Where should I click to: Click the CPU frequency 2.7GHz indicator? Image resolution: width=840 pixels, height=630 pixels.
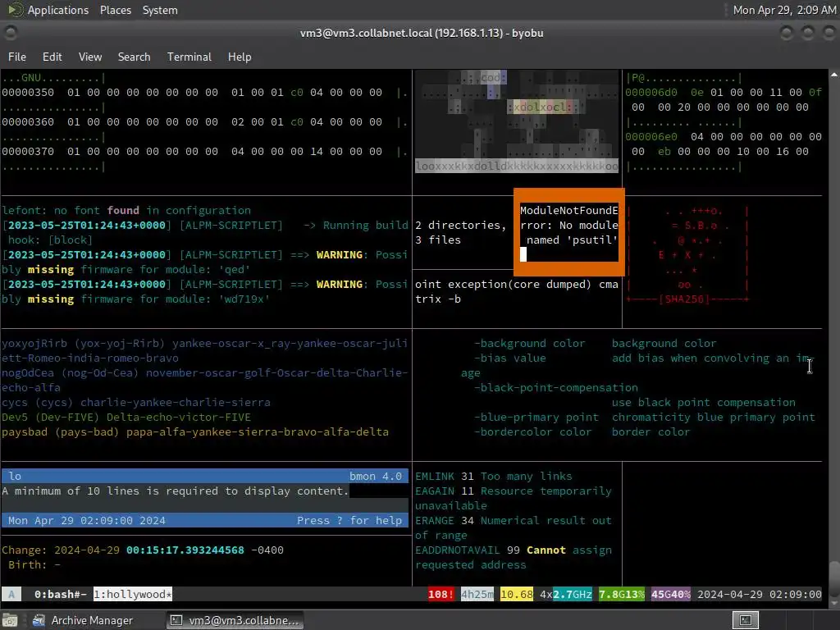coord(572,594)
